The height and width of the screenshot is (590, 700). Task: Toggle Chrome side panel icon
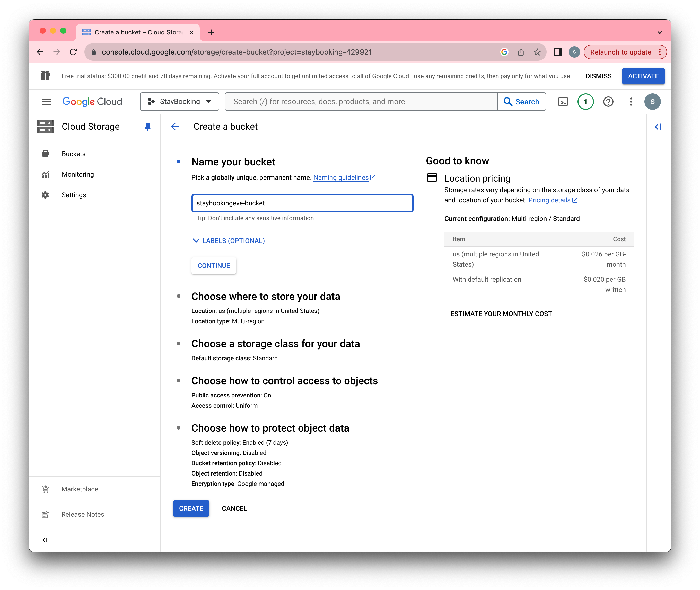[x=557, y=52]
